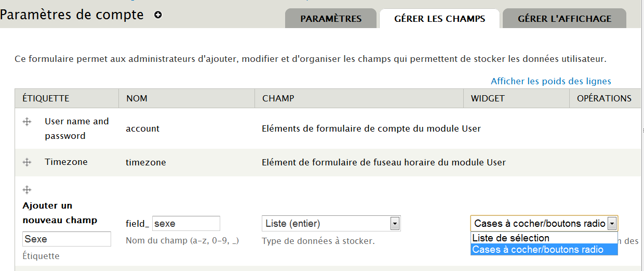Switch to the Paramètres tab
This screenshot has width=644, height=271.
click(331, 19)
